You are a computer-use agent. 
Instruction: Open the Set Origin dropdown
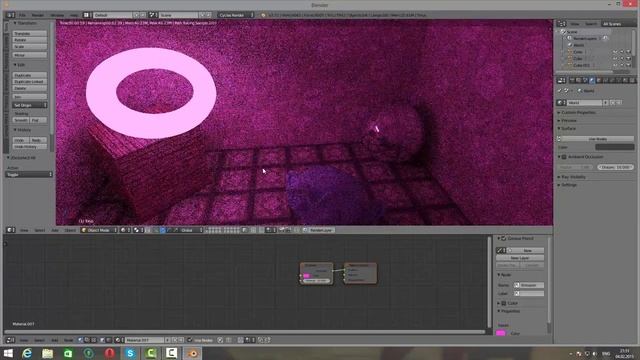[30, 105]
